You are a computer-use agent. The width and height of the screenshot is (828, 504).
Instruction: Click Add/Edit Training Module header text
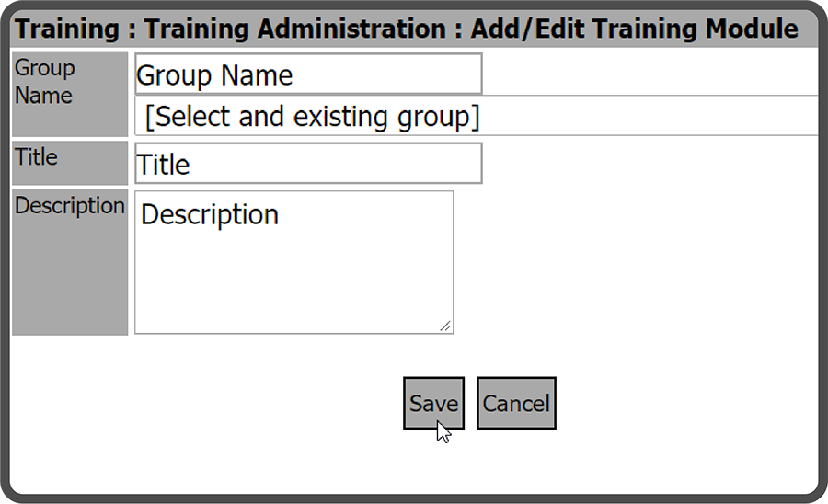click(x=634, y=29)
